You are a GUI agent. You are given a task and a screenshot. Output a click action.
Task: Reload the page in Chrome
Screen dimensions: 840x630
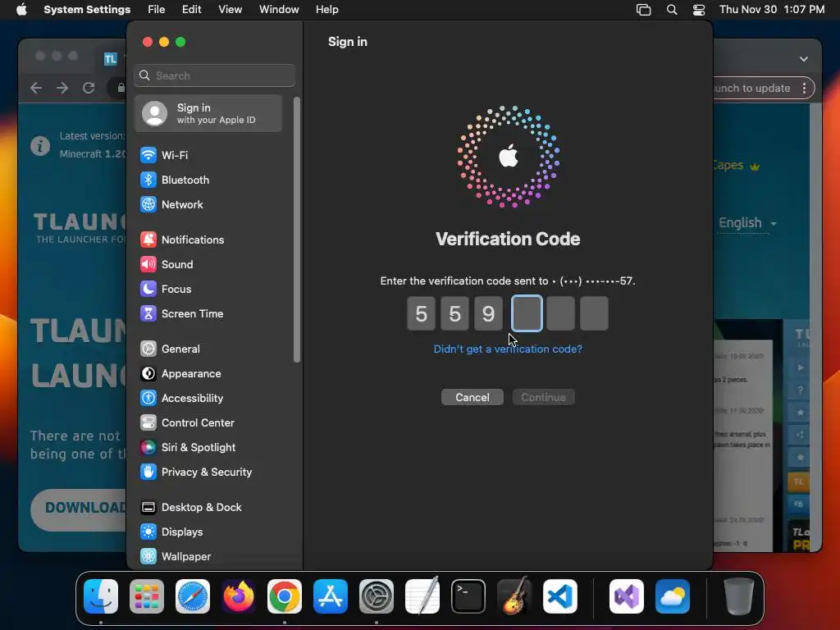[x=89, y=88]
